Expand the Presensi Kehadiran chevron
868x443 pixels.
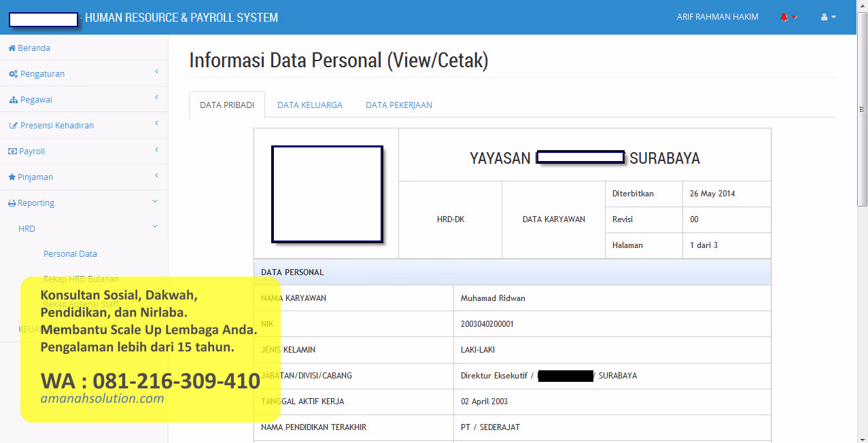(156, 123)
